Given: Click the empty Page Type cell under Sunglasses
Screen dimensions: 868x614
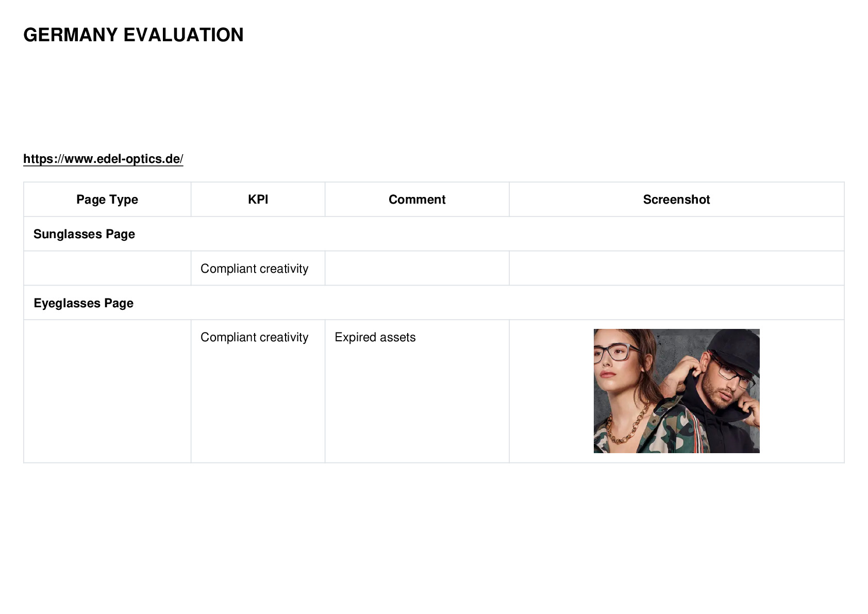Looking at the screenshot, I should point(107,269).
